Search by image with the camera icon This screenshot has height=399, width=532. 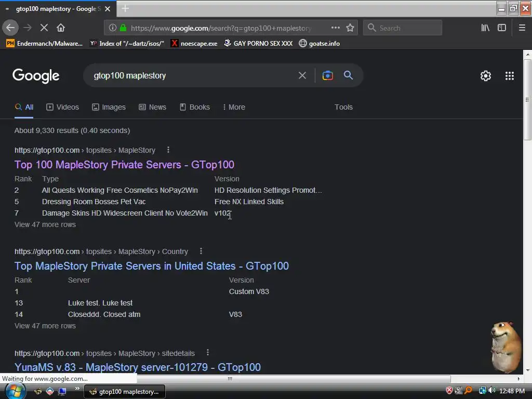click(x=327, y=75)
